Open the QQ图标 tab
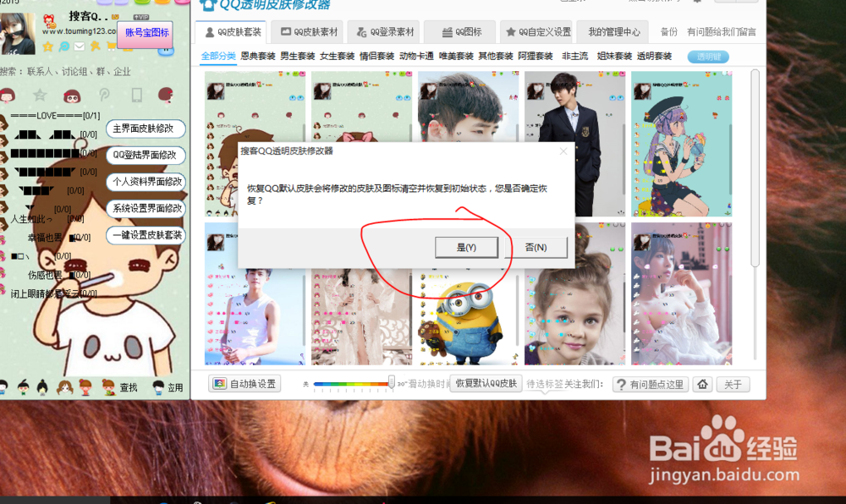 pyautogui.click(x=461, y=32)
